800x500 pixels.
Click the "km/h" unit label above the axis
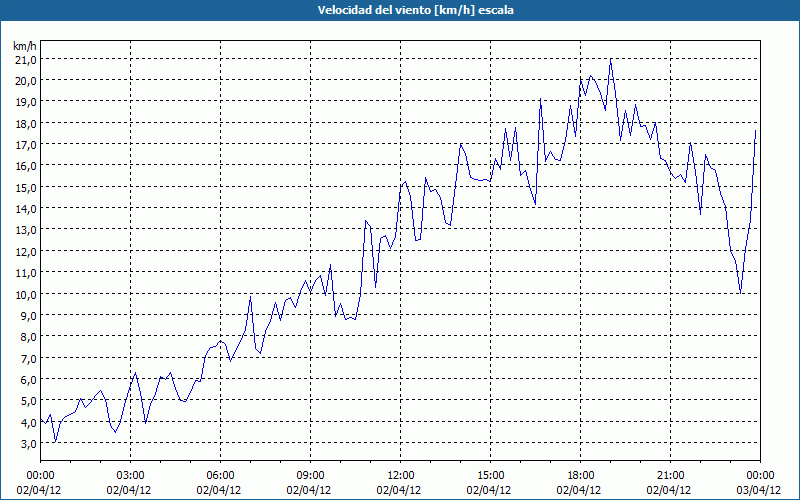click(x=25, y=46)
